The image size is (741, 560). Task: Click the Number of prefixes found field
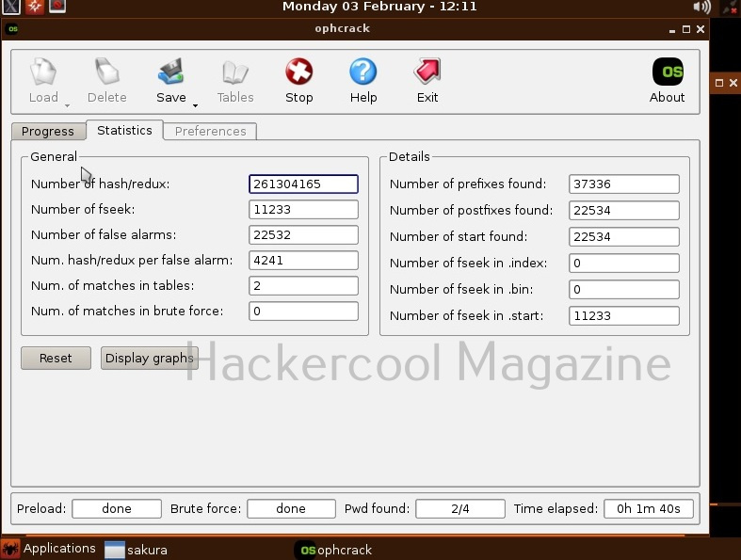tap(624, 184)
